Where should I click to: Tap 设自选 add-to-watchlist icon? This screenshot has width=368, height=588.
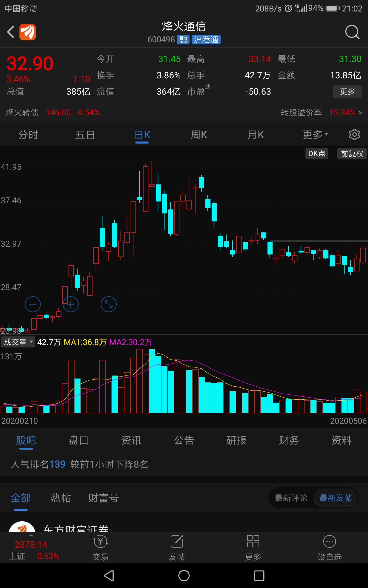330,542
